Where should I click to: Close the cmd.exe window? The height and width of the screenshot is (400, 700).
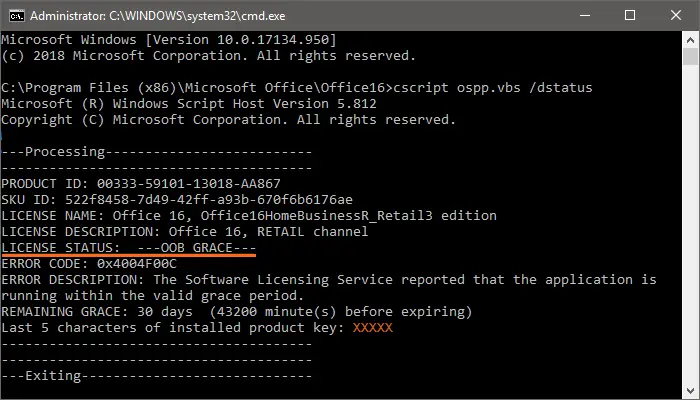675,15
